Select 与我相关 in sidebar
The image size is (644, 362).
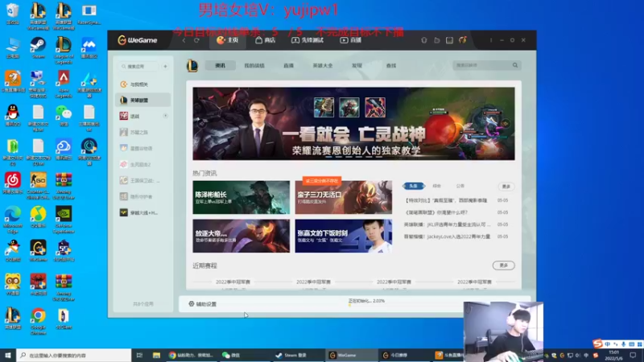(x=142, y=84)
